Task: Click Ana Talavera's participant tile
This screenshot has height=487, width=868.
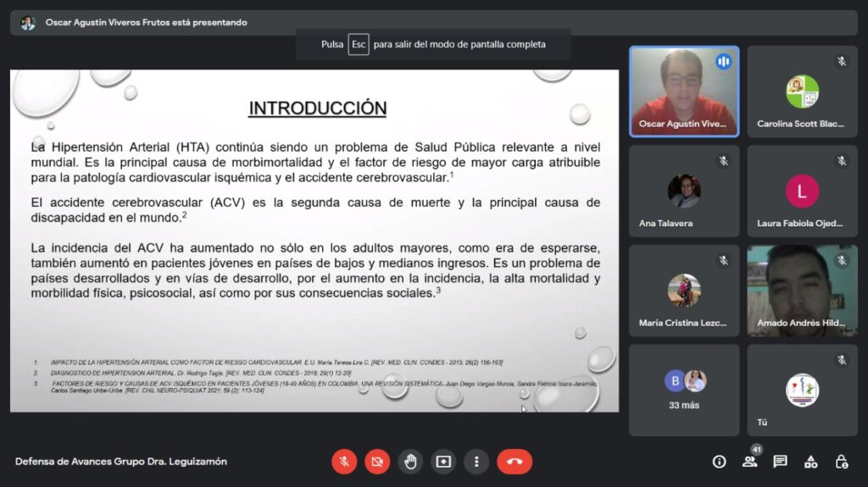Action: coord(684,191)
